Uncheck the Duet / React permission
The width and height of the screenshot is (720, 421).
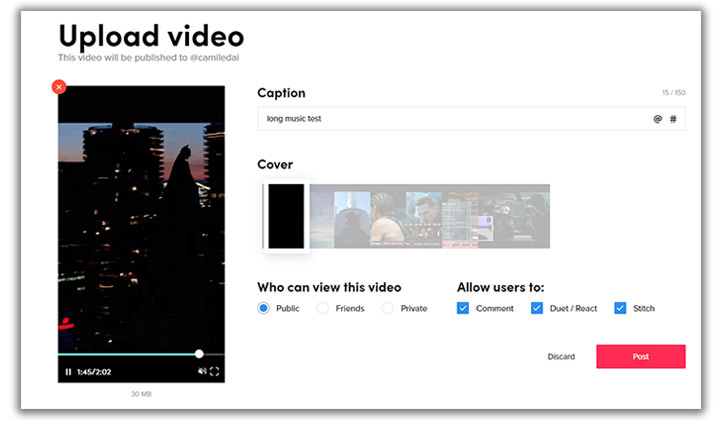[537, 308]
